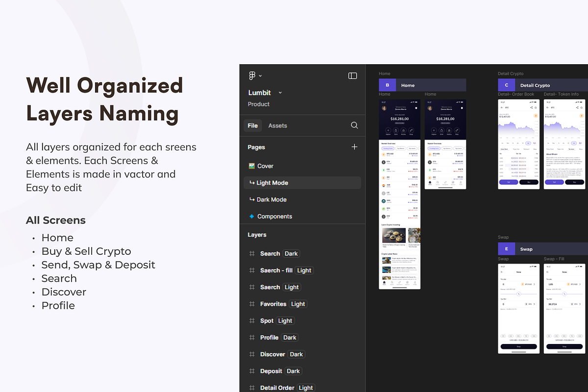This screenshot has height=392, width=588.
Task: Click the Swap button in Swap - Fill frame
Action: point(564,346)
